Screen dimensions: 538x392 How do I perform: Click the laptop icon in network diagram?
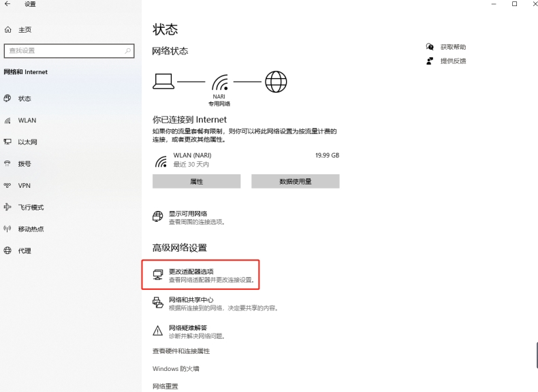coord(163,82)
